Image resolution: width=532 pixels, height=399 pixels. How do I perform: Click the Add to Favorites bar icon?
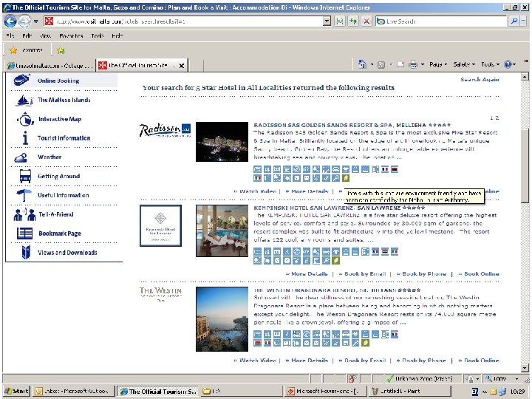coord(61,50)
